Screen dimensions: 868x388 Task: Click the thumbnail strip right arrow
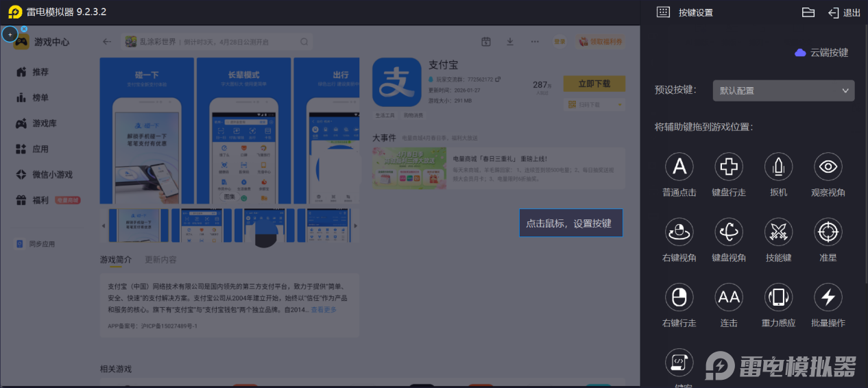coord(355,226)
